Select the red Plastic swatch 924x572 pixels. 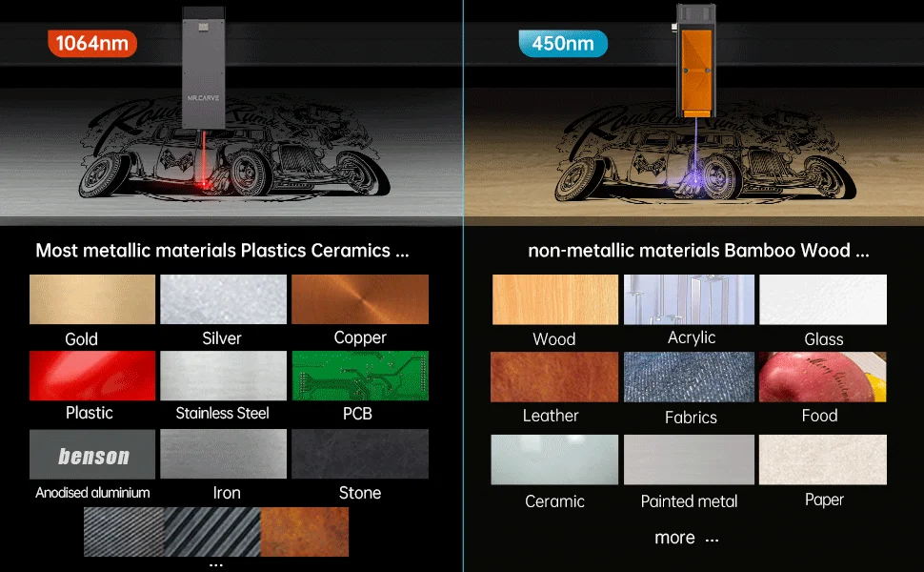92,376
